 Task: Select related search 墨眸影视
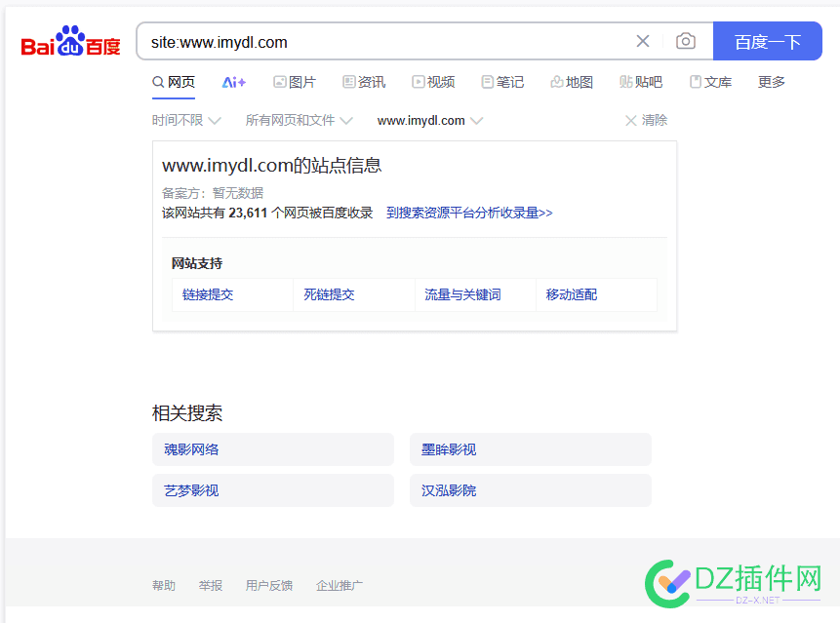pyautogui.click(x=531, y=449)
